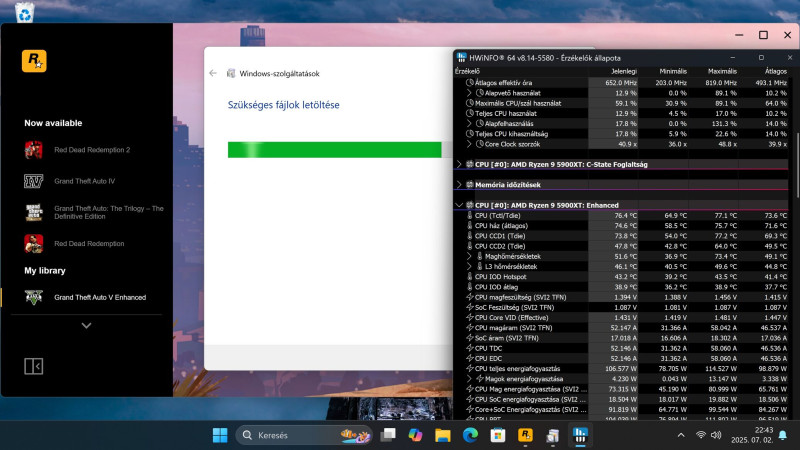Select the CPU TDC row
The image size is (800, 450).
click(621, 348)
